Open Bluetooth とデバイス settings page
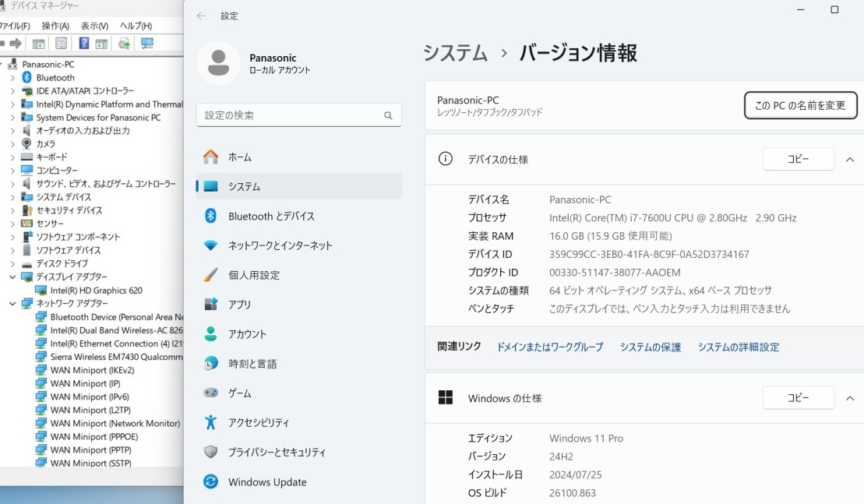This screenshot has width=864, height=504. point(298,216)
